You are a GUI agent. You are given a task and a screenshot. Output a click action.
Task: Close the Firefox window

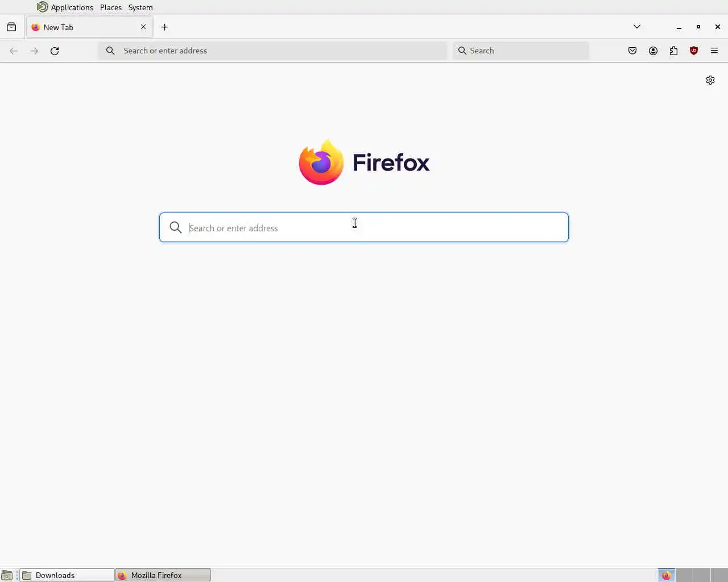718,27
